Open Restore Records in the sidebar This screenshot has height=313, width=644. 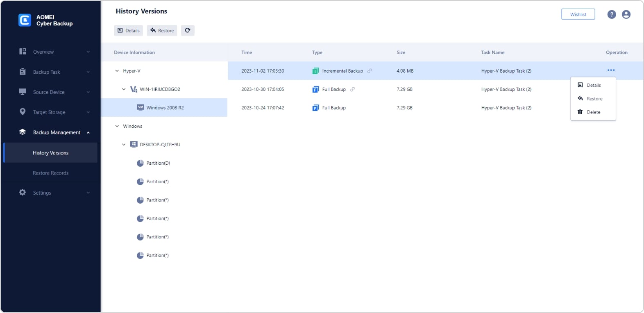50,173
